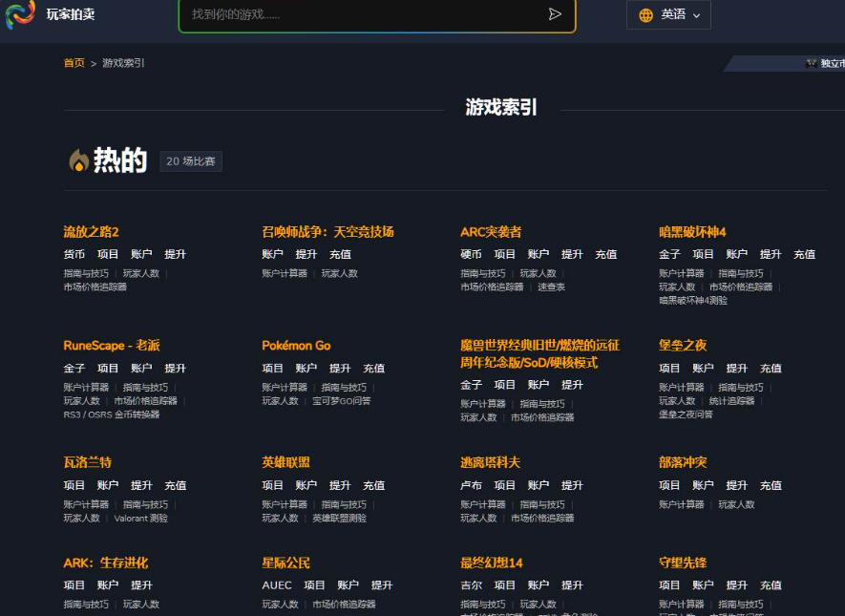This screenshot has width=845, height=616.
Task: Open 账户计算器 under 召唤师战争
Action: (x=285, y=274)
